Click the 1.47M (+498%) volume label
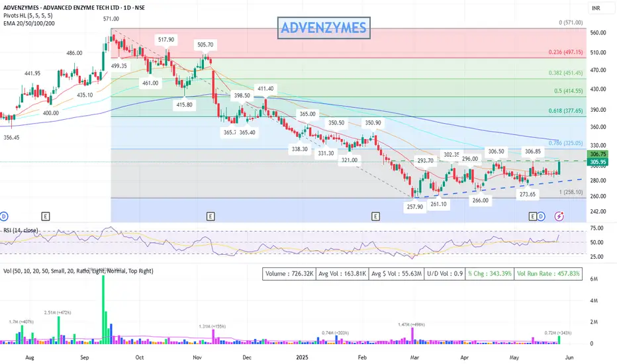Screen dimensions: 617x364 [x=412, y=325]
